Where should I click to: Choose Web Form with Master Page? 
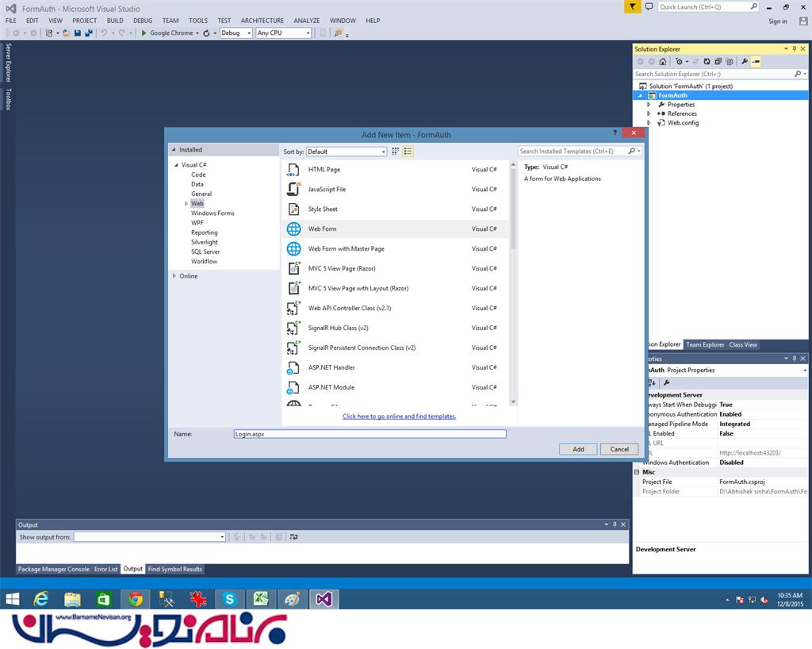[x=395, y=248]
